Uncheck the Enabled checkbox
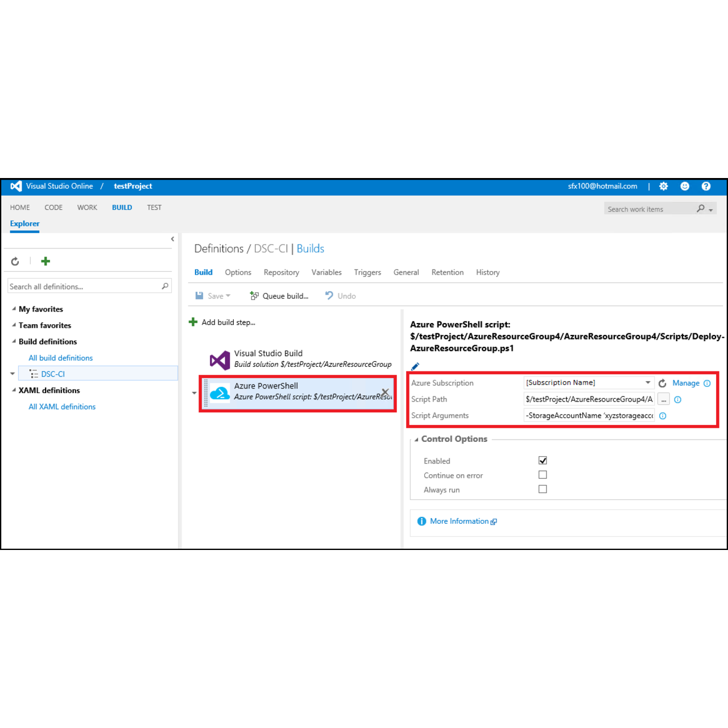The image size is (728, 728). click(543, 461)
